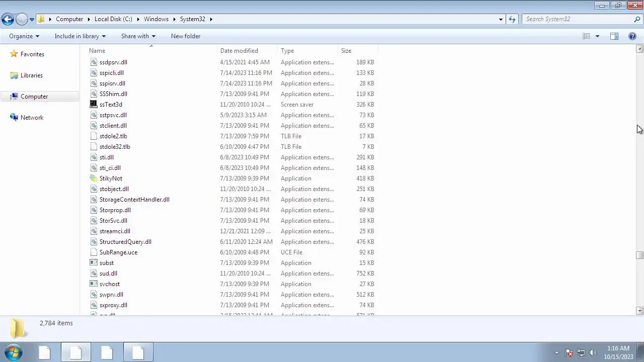
Task: Open the Windows Start button
Action: 13,352
